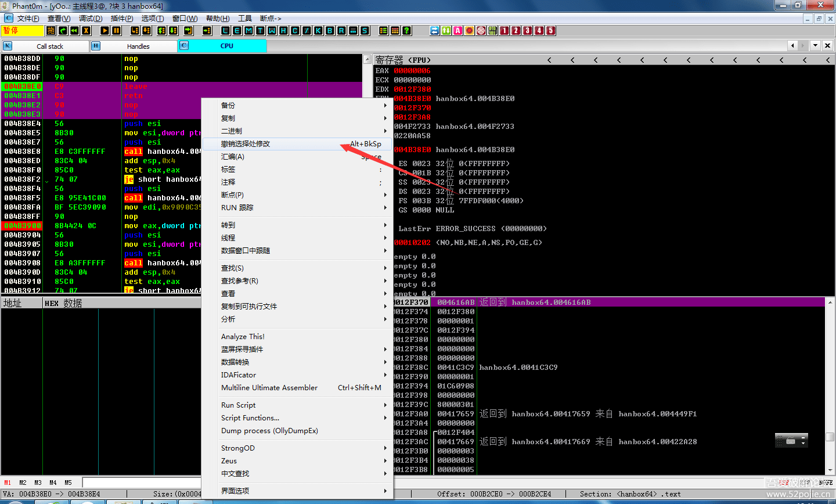This screenshot has height=504, width=836.
Task: Open Handles with H toolbar icon
Action: point(283,31)
